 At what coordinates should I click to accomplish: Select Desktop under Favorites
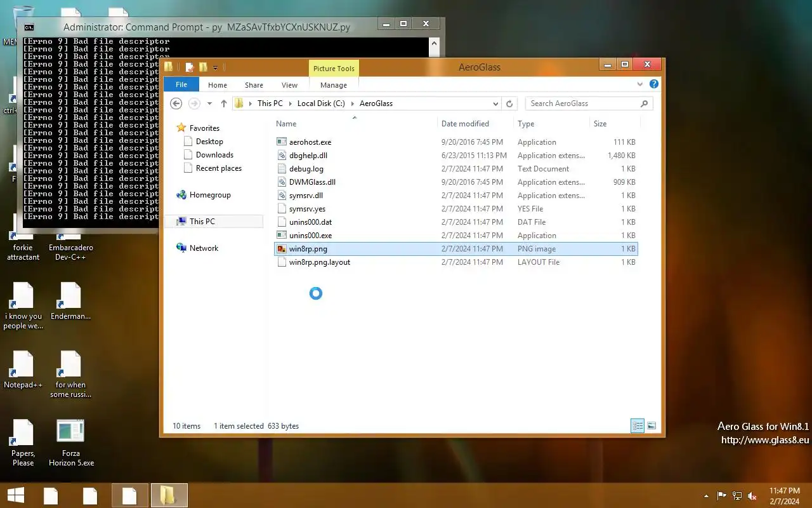point(209,142)
